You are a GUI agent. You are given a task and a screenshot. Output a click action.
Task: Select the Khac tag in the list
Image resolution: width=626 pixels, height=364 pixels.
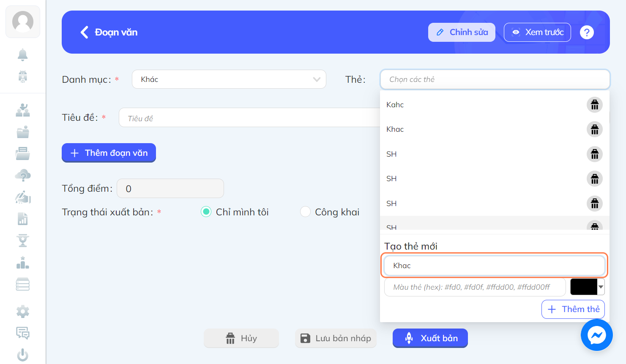(x=395, y=129)
